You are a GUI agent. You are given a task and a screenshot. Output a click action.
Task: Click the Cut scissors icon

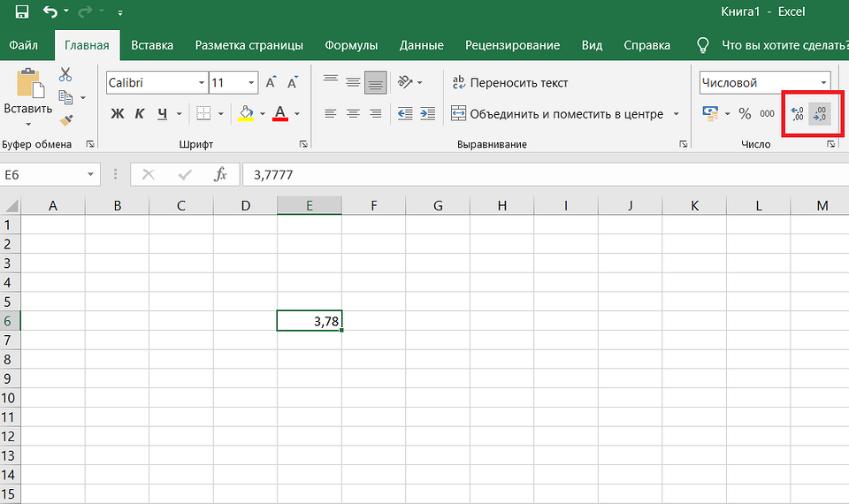65,76
